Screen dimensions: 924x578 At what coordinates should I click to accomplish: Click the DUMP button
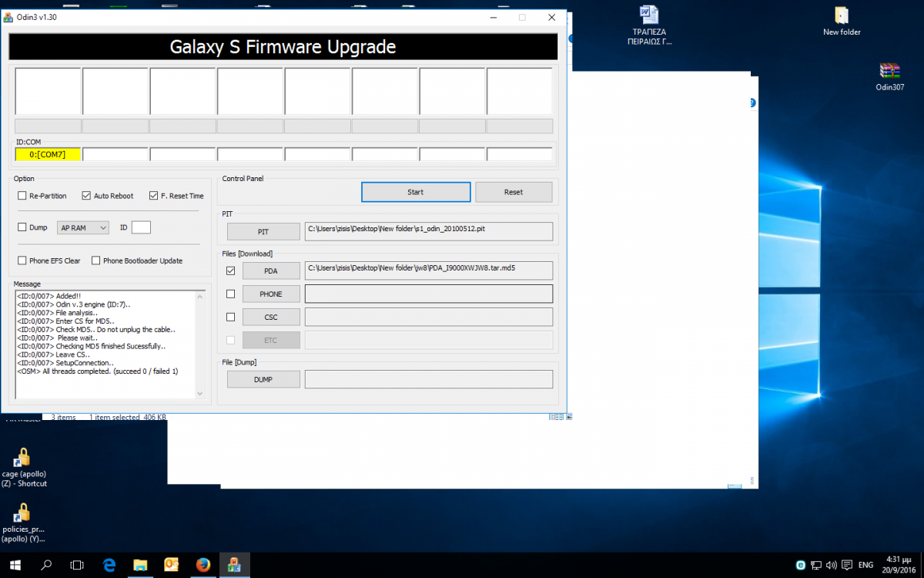tap(263, 379)
